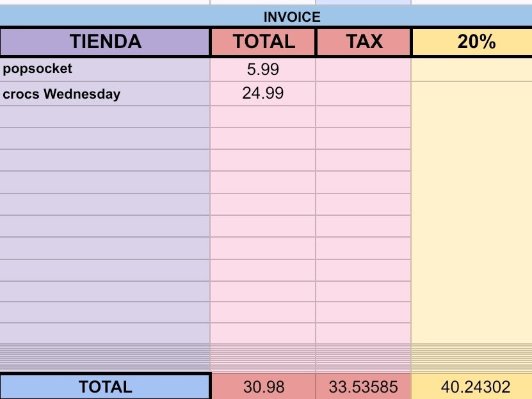Select the empty cell directly below 24.99

pyautogui.click(x=263, y=117)
